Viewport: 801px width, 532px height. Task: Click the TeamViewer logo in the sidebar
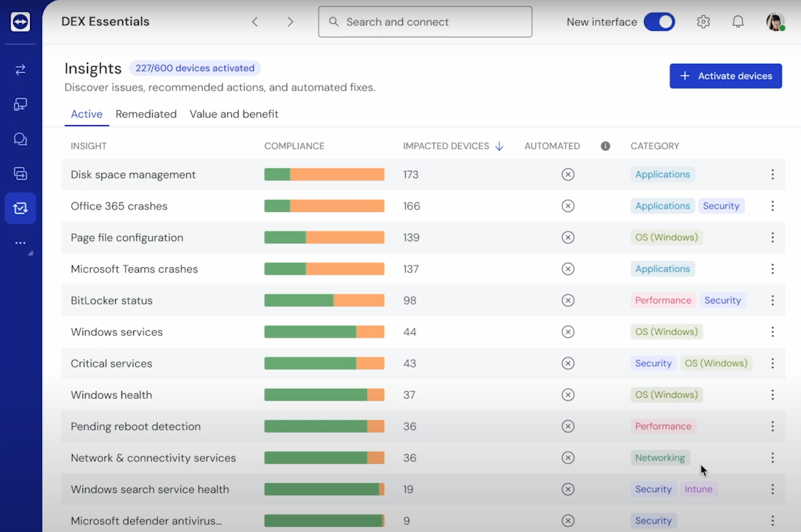pos(21,22)
